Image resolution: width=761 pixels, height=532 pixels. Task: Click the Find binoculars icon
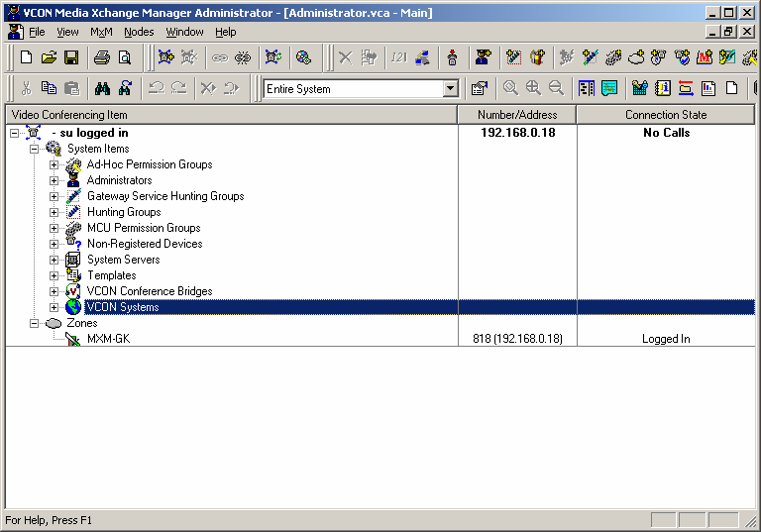(x=102, y=88)
